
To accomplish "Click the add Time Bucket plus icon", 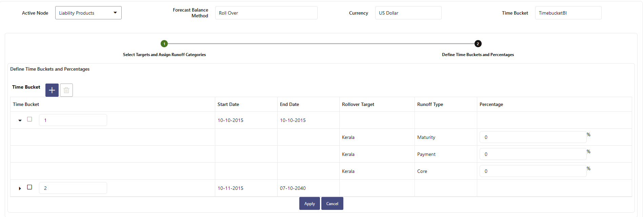I will pos(52,90).
